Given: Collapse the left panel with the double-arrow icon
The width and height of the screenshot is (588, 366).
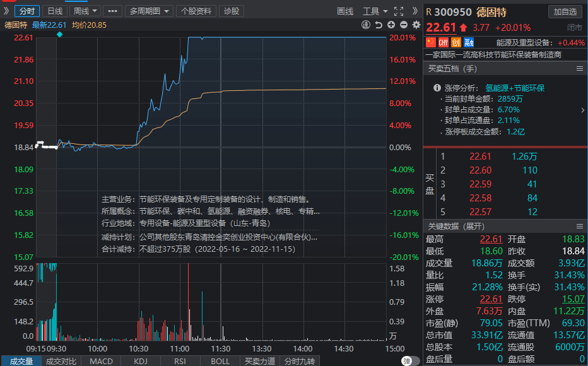Looking at the screenshot, I should click(6, 11).
